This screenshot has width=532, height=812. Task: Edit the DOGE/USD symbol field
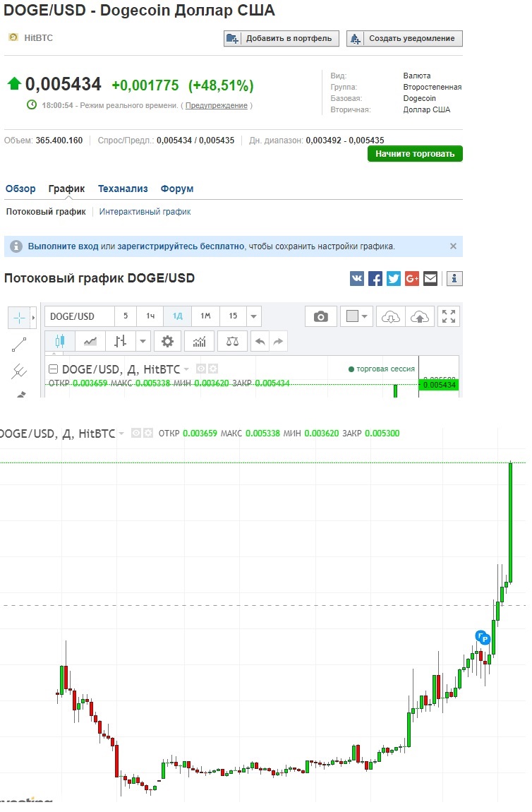[x=80, y=316]
